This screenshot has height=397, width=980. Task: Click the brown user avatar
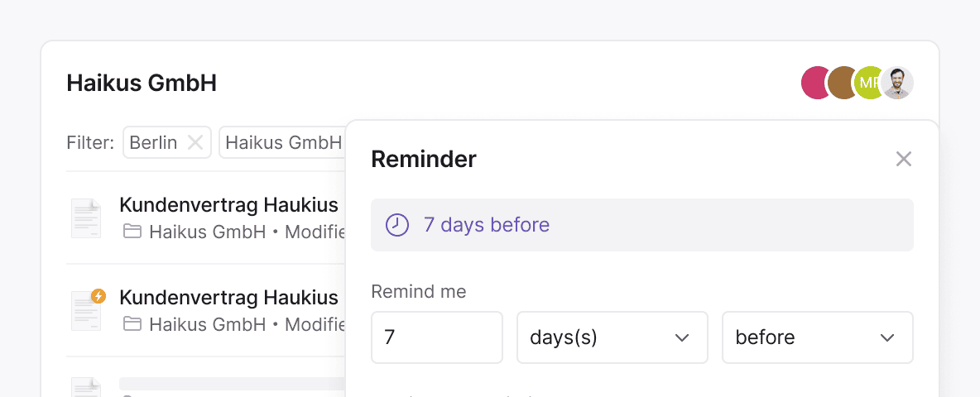(840, 84)
